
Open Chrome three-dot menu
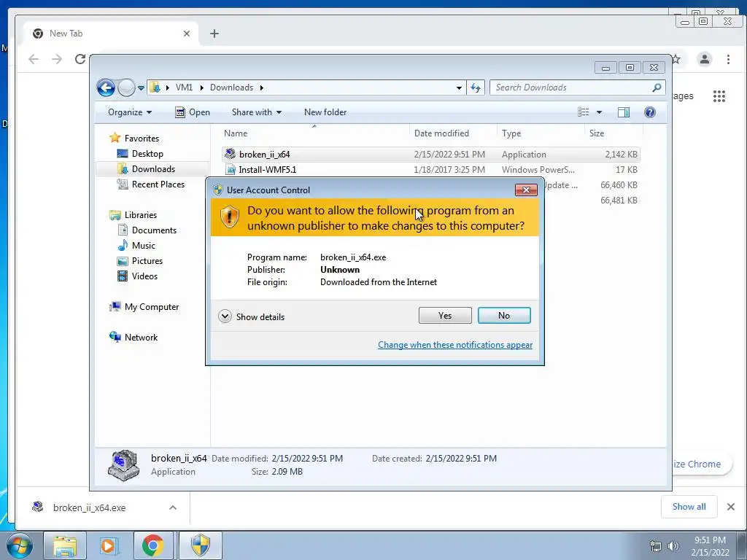click(x=728, y=59)
